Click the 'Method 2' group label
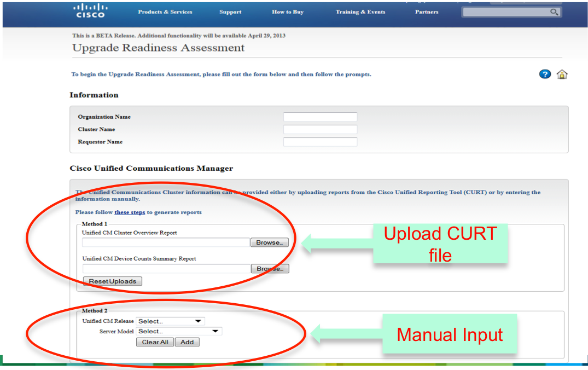The height and width of the screenshot is (370, 588). tap(95, 311)
